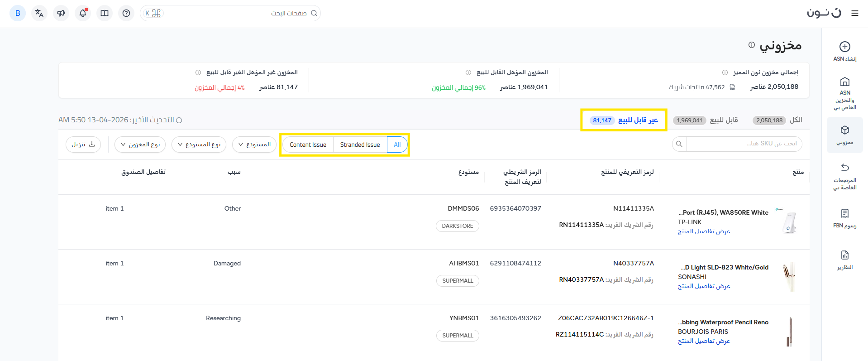Click barcode 3616305493262

(515, 318)
